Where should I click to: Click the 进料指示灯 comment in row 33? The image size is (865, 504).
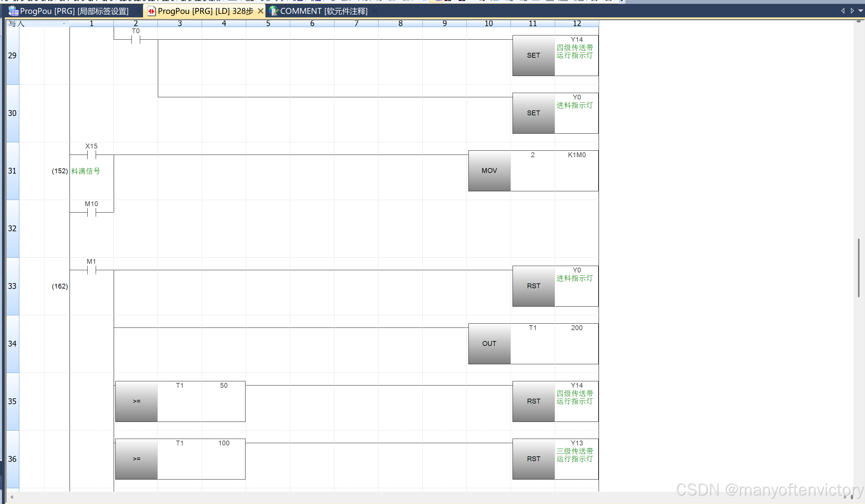coord(575,278)
